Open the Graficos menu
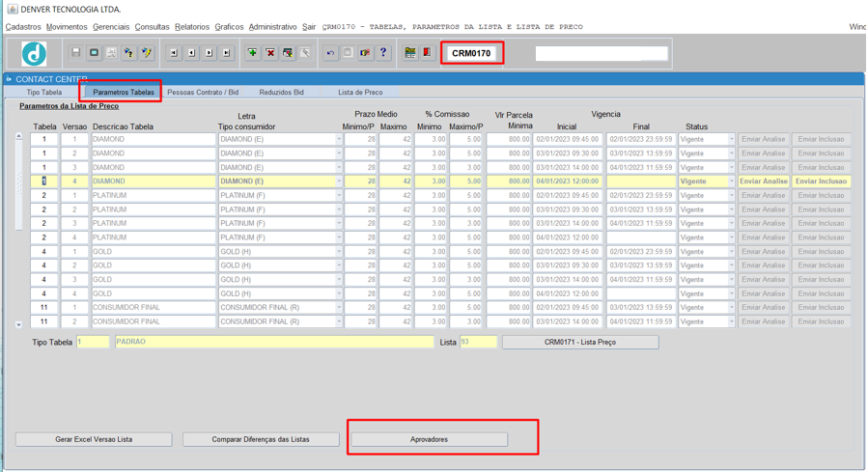The image size is (868, 472). [229, 27]
